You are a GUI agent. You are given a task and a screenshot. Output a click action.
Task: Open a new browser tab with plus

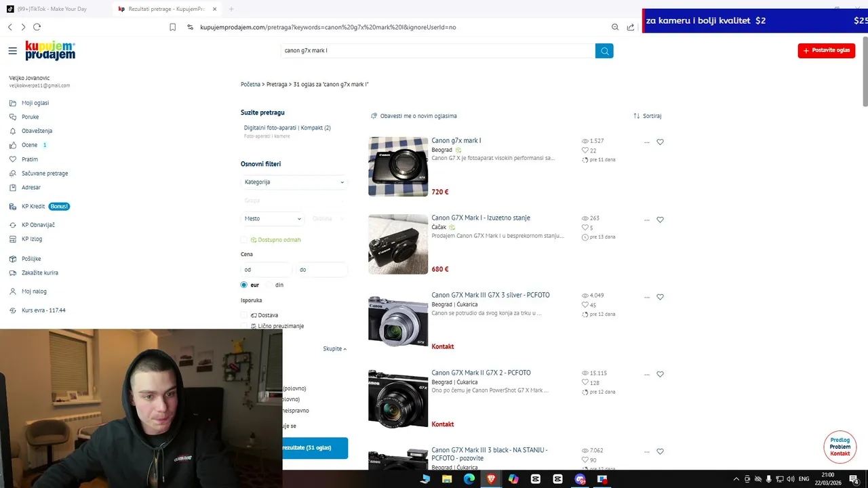click(x=231, y=9)
